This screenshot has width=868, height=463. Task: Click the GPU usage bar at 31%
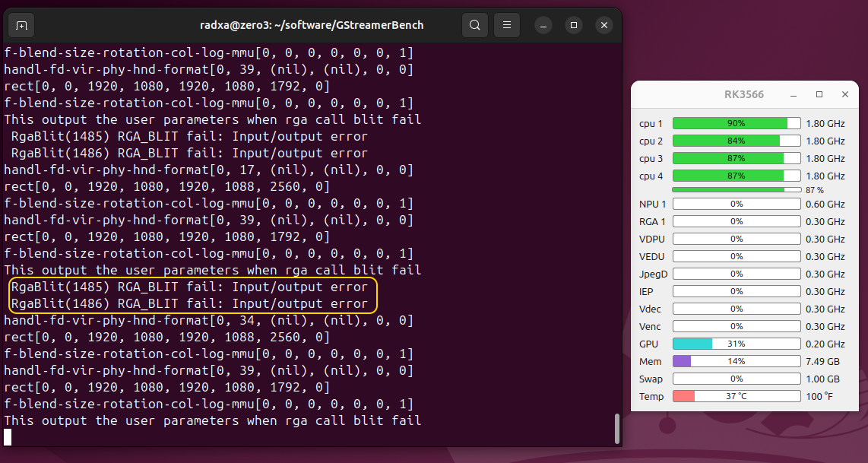tap(737, 344)
